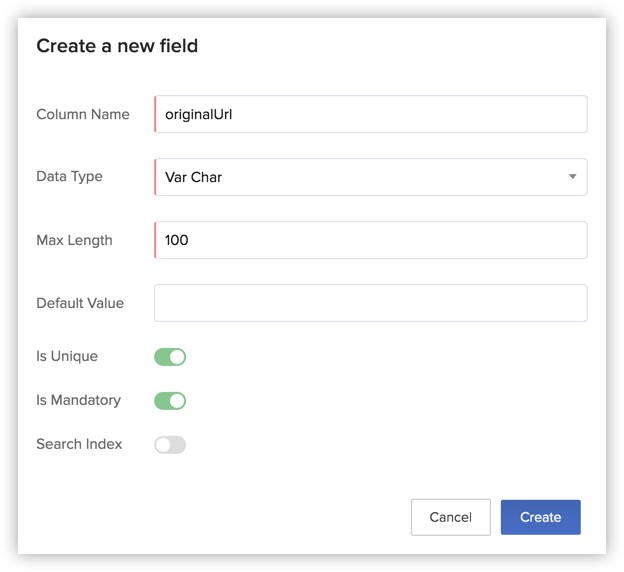
Task: Focus the empty Default Value field
Action: point(370,303)
